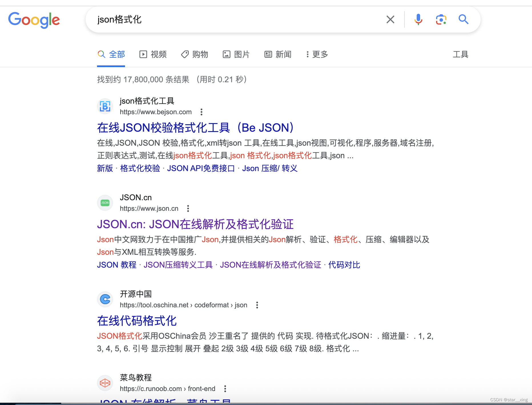
Task: Clear the search box with X icon
Action: 390,19
